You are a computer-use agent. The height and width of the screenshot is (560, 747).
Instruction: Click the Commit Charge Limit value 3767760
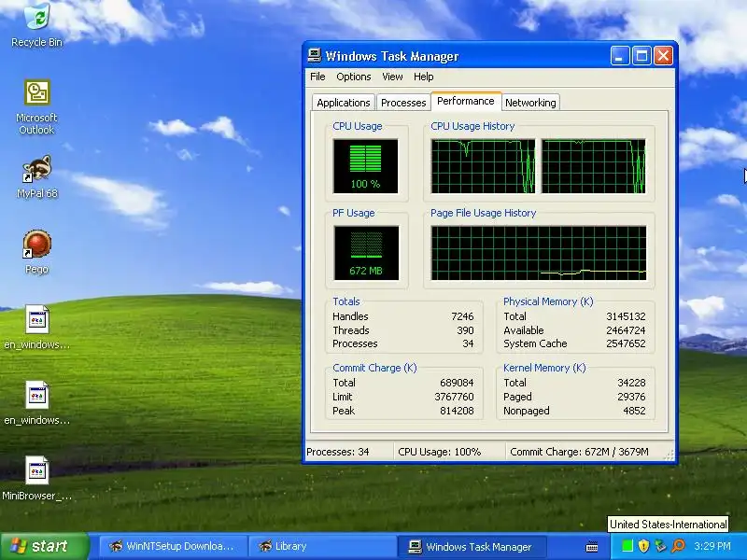(454, 396)
